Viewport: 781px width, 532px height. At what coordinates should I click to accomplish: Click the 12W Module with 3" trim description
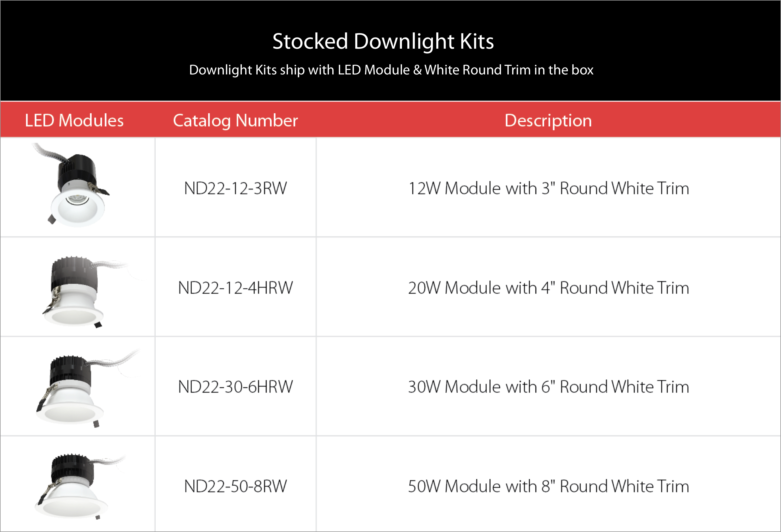point(548,188)
